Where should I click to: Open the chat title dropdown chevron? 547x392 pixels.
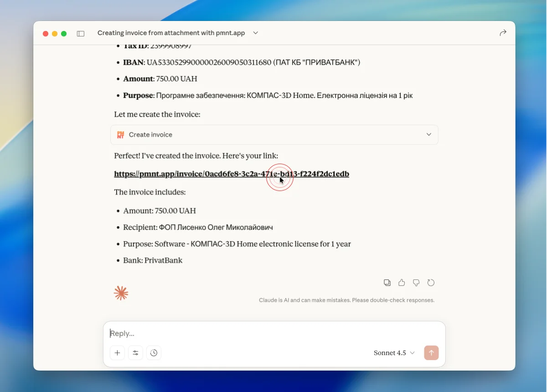[x=255, y=33]
